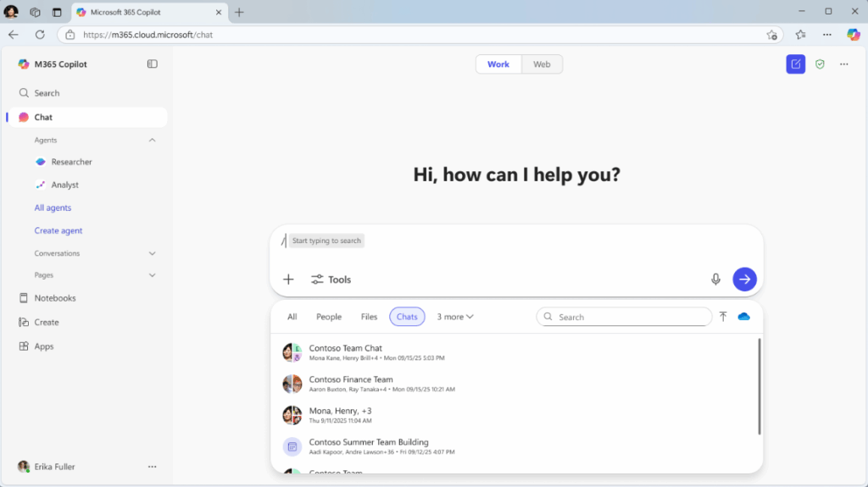Open the 3 more filters dropdown

pyautogui.click(x=455, y=317)
